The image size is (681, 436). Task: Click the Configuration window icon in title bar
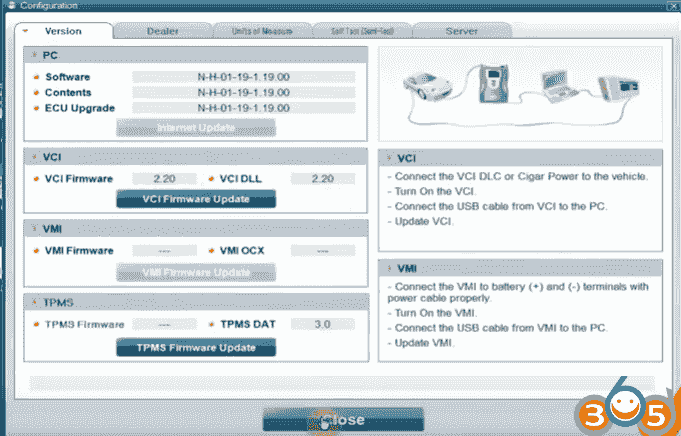coord(12,6)
